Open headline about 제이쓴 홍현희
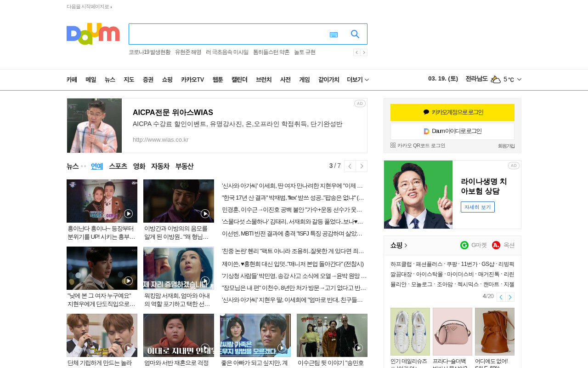Screen dimensions: 588x368 pos(293,264)
